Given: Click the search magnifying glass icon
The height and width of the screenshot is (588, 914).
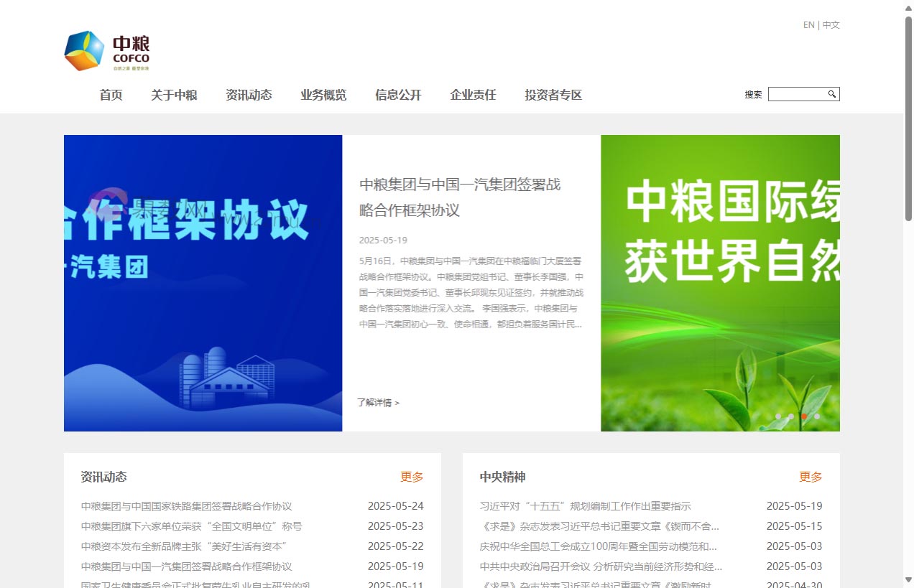Looking at the screenshot, I should [x=831, y=93].
